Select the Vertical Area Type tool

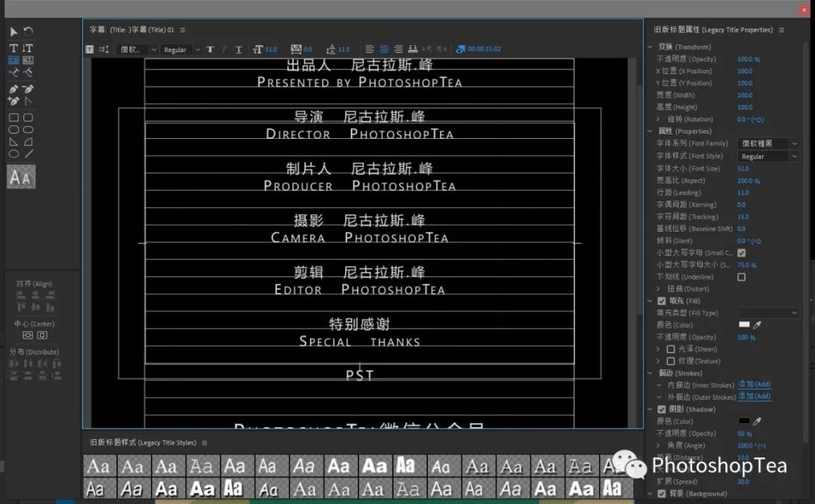[28, 60]
